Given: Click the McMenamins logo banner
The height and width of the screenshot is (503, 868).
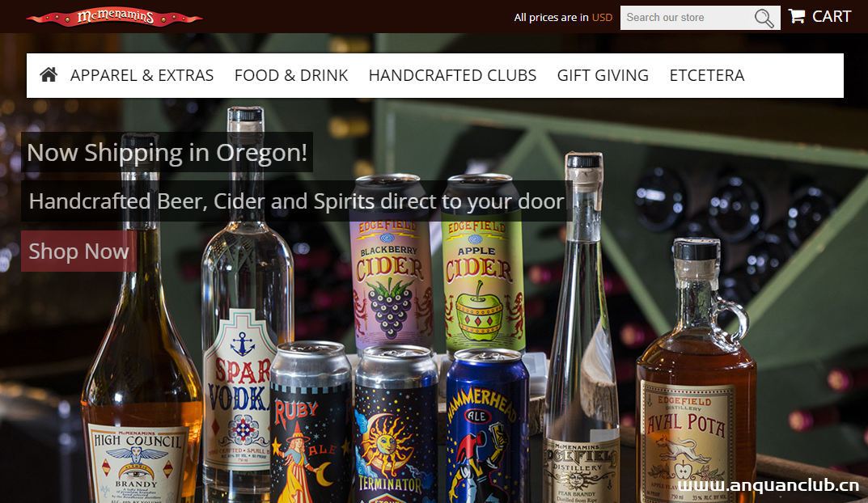Looking at the screenshot, I should (x=114, y=17).
